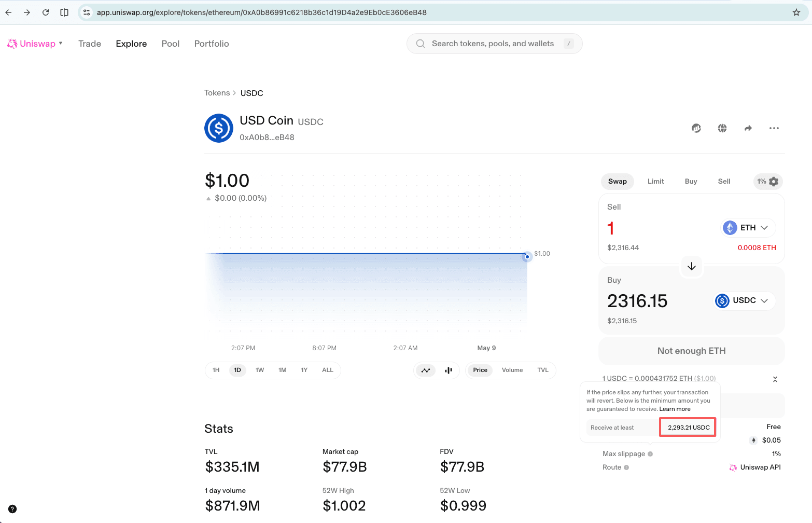Screen dimensions: 812x523
Task: Select the Sell tab
Action: point(724,181)
